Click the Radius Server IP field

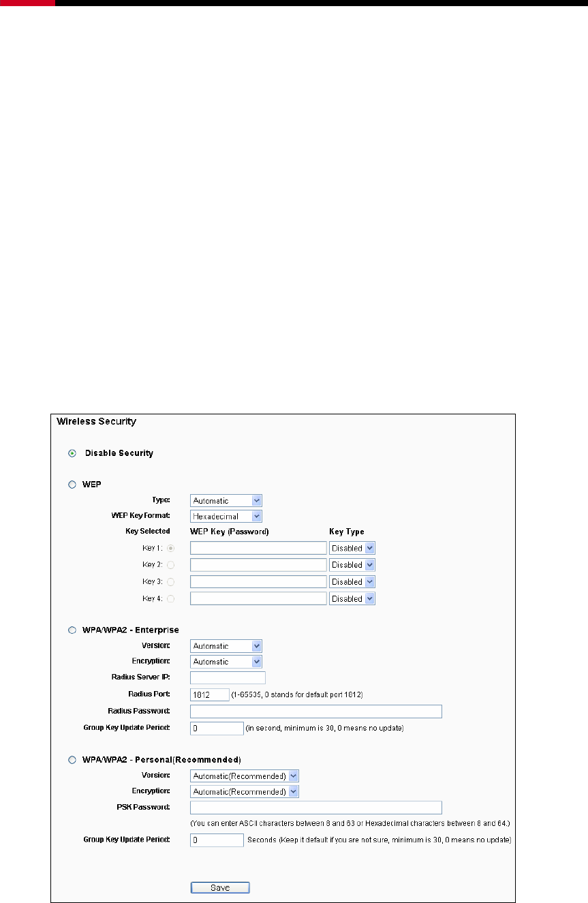[x=228, y=677]
